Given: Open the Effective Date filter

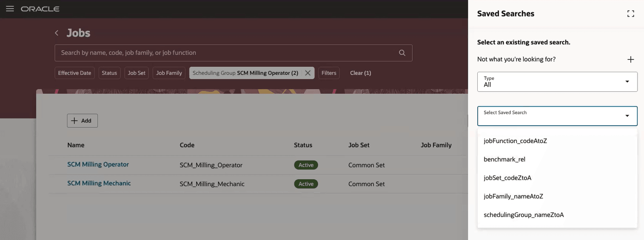Looking at the screenshot, I should point(74,73).
